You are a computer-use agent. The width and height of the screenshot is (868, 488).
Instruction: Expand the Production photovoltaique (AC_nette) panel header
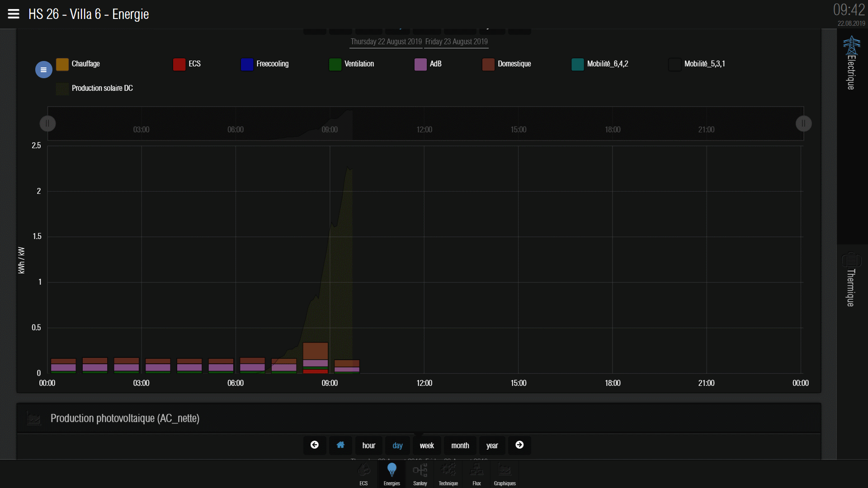pyautogui.click(x=419, y=418)
